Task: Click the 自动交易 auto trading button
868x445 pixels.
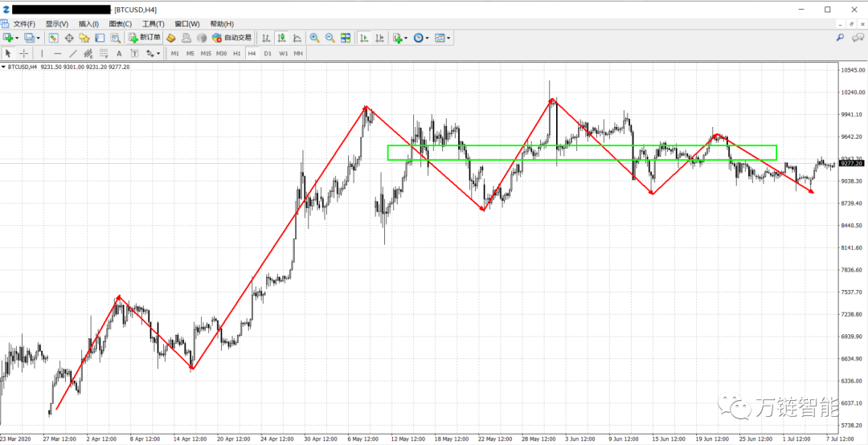Action: pyautogui.click(x=232, y=38)
